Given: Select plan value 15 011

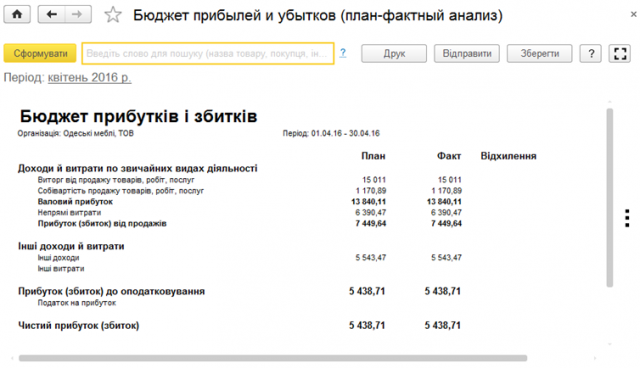Looking at the screenshot, I should (x=374, y=180).
